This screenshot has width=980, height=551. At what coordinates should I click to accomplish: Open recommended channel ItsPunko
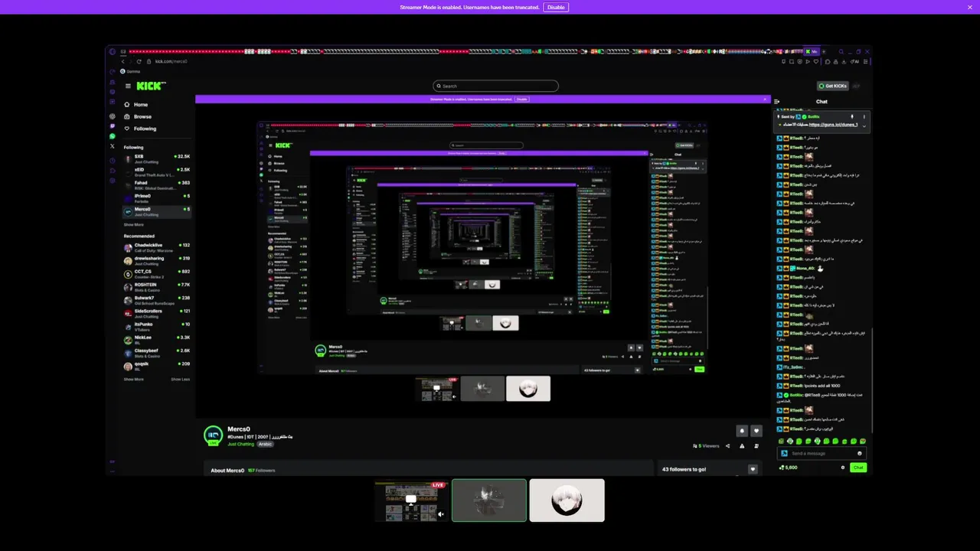pos(157,327)
